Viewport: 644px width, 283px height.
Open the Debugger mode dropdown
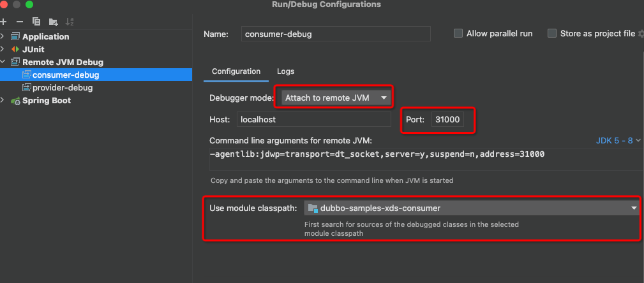pyautogui.click(x=336, y=98)
